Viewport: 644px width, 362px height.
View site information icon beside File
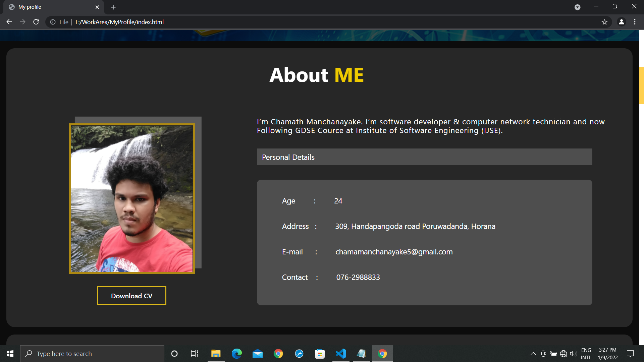[x=53, y=22]
